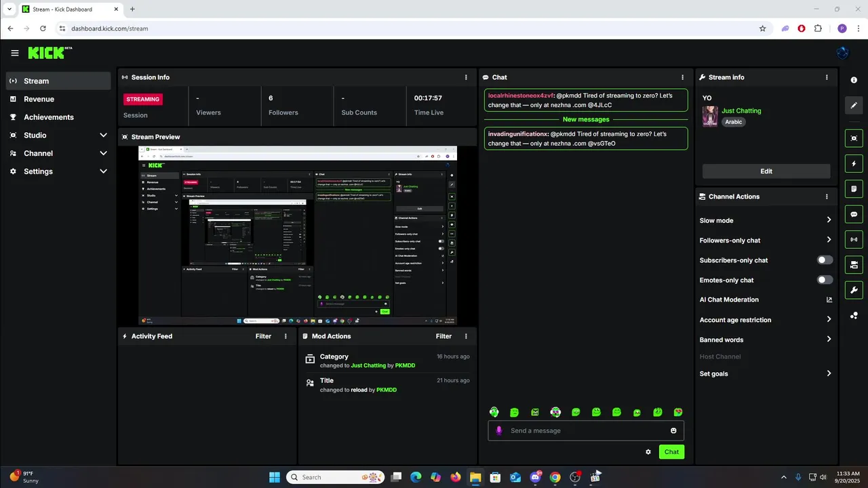
Task: Open the Mod Actions Filter dropdown
Action: (443, 336)
